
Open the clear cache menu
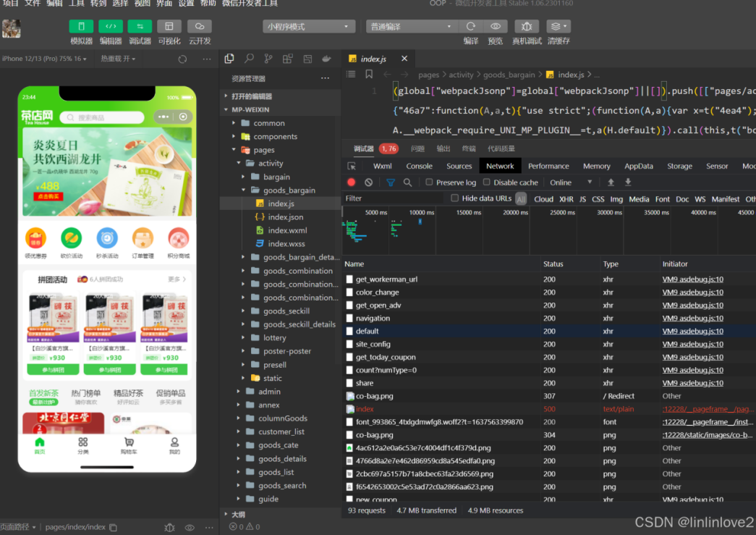558,27
